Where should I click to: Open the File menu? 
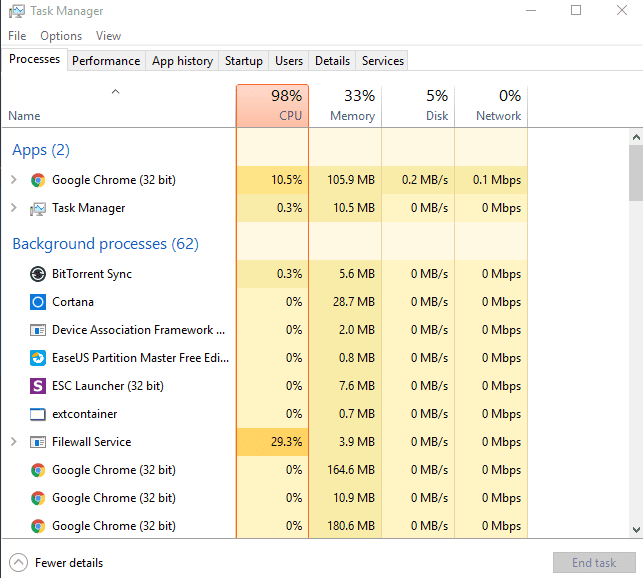(17, 36)
